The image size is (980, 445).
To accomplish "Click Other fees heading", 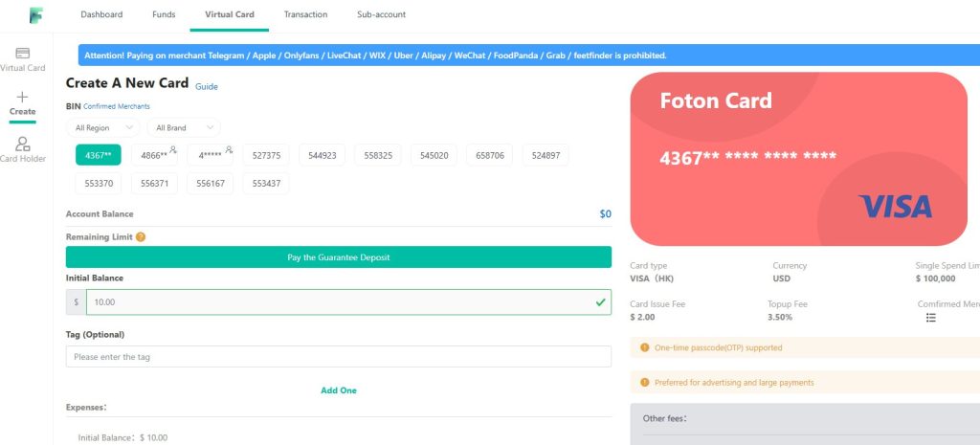I will pyautogui.click(x=665, y=419).
